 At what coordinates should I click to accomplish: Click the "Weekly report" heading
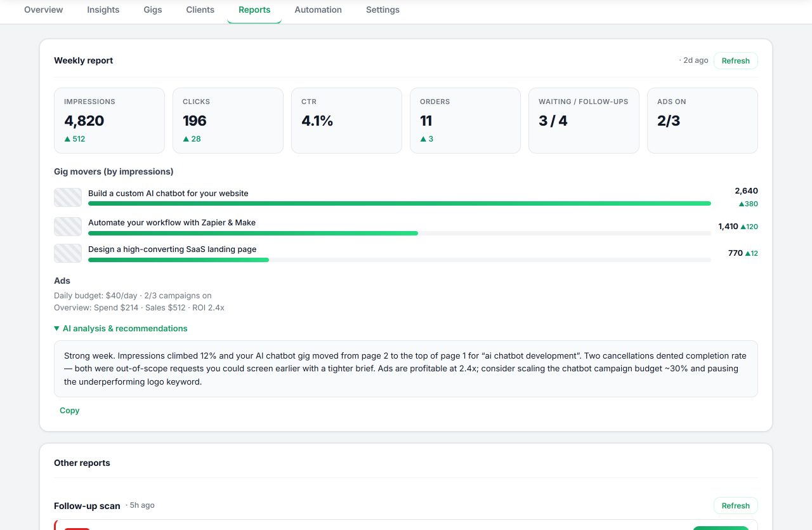(84, 61)
